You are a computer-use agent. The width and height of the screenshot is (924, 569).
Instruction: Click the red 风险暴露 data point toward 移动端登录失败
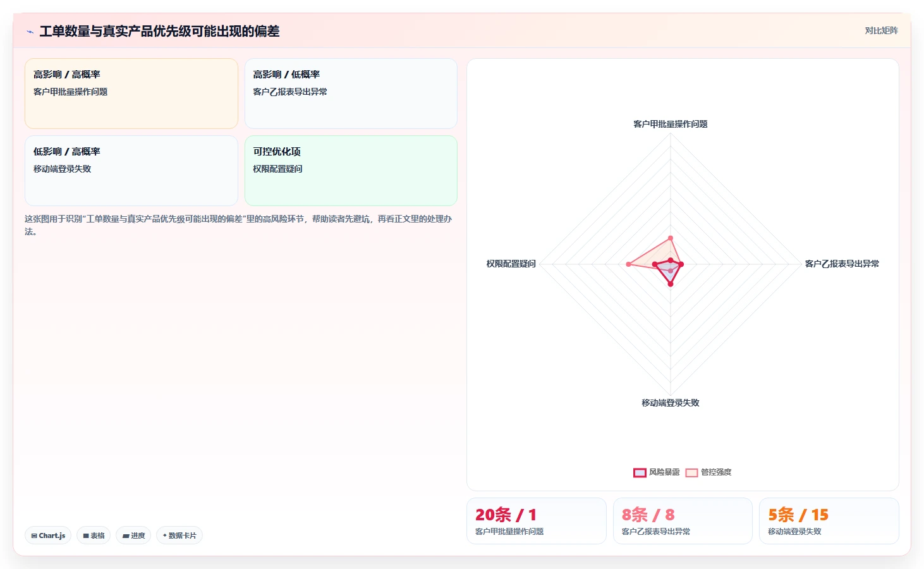[x=671, y=284]
